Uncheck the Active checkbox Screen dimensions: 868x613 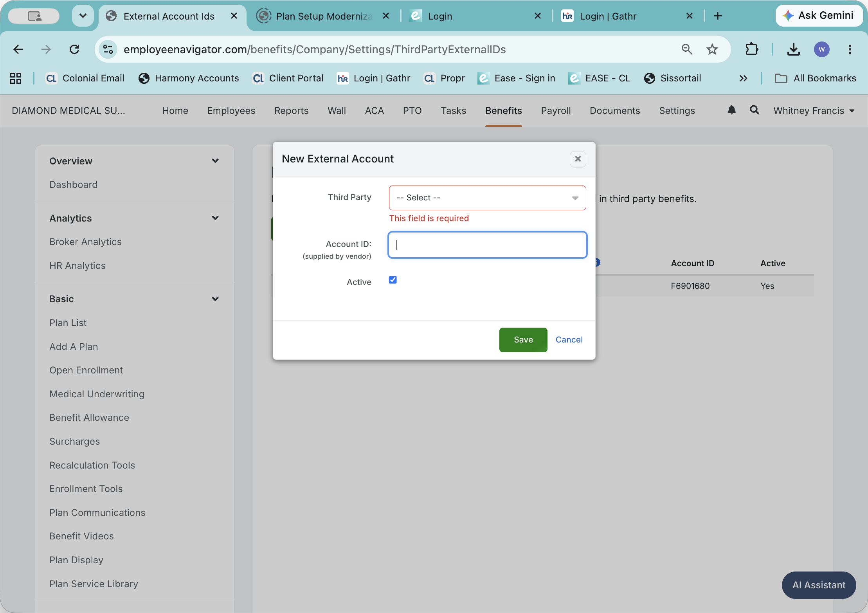coord(393,279)
